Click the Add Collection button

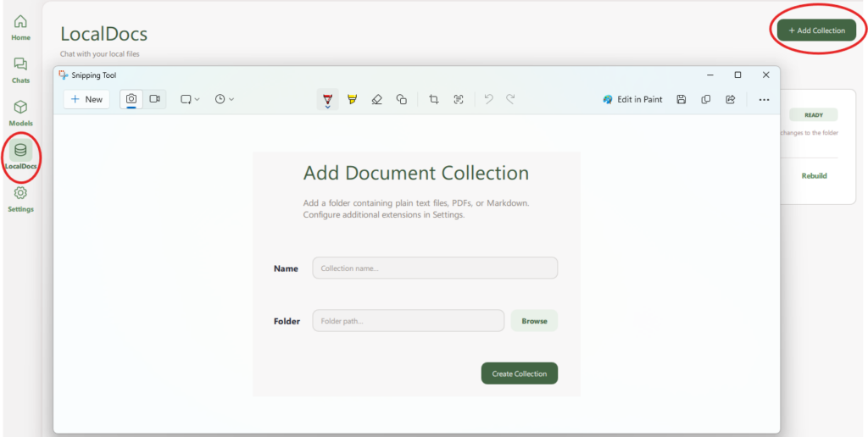pyautogui.click(x=816, y=30)
